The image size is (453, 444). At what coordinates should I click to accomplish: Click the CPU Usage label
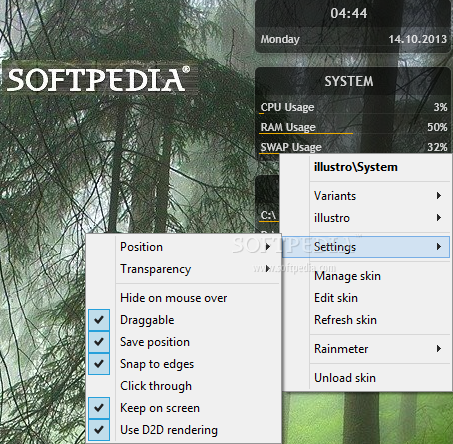pyautogui.click(x=287, y=107)
